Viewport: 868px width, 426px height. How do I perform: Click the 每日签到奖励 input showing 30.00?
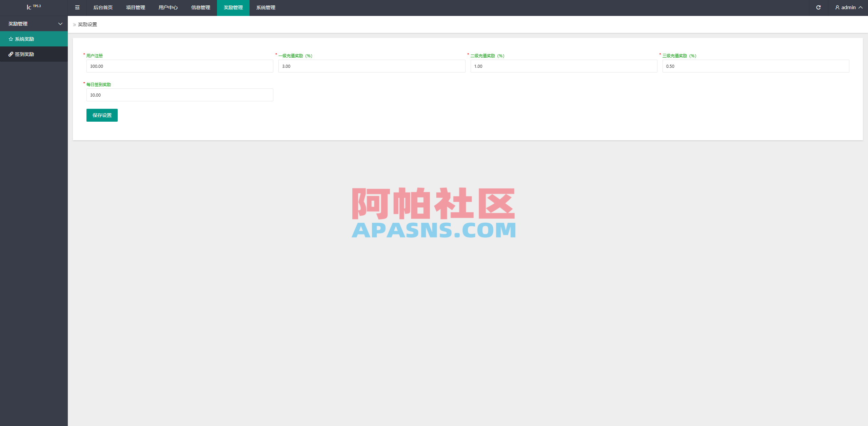click(x=179, y=95)
